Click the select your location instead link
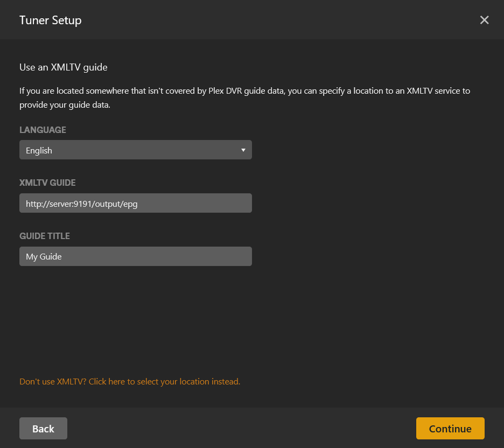Image resolution: width=504 pixels, height=448 pixels. [x=130, y=381]
